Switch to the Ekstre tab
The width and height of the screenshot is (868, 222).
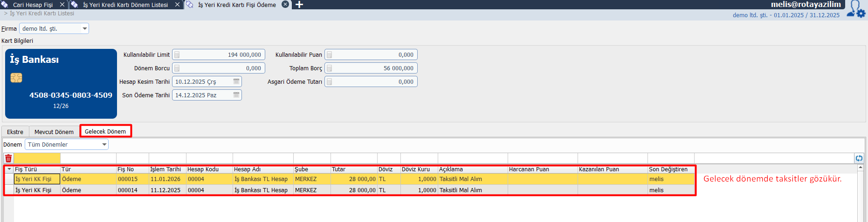tap(15, 132)
